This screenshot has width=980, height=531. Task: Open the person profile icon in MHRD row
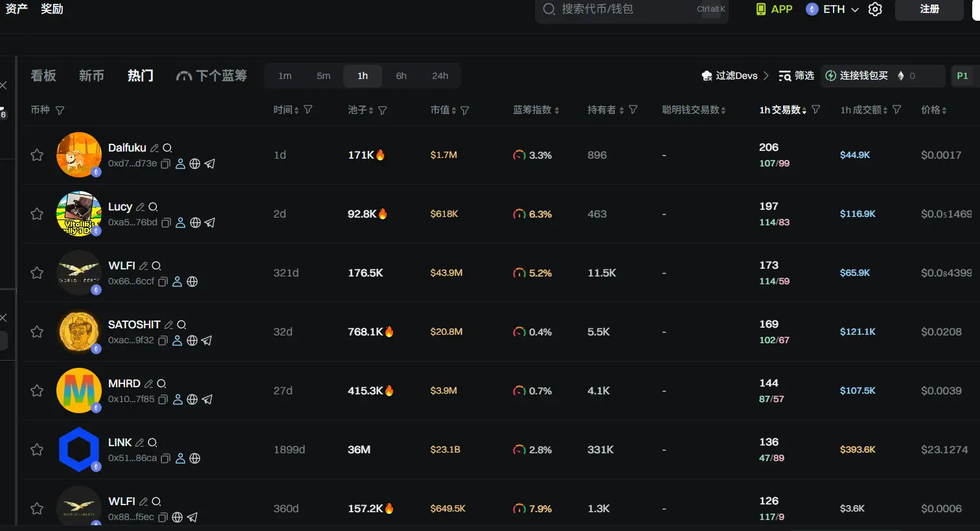178,400
